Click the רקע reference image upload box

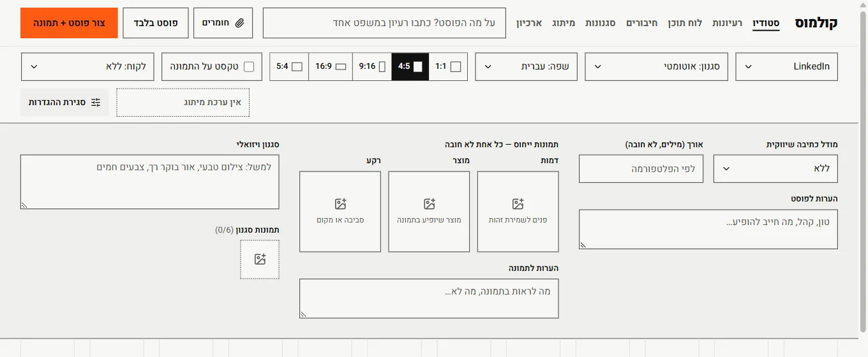340,212
